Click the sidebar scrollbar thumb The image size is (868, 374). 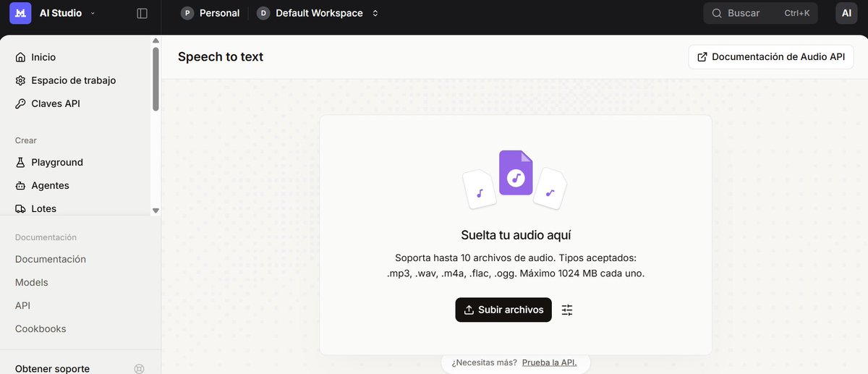[x=156, y=79]
